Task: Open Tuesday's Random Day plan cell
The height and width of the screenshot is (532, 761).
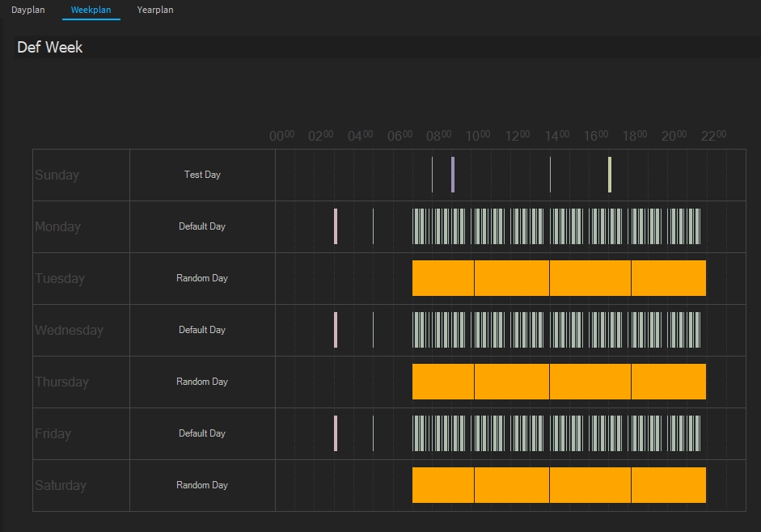Action: 202,278
